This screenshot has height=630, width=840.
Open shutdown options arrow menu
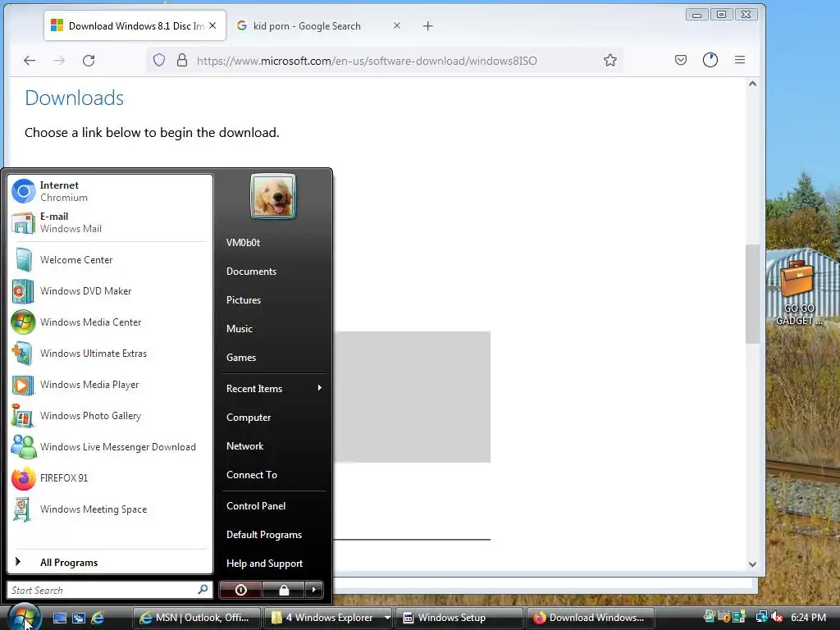314,590
